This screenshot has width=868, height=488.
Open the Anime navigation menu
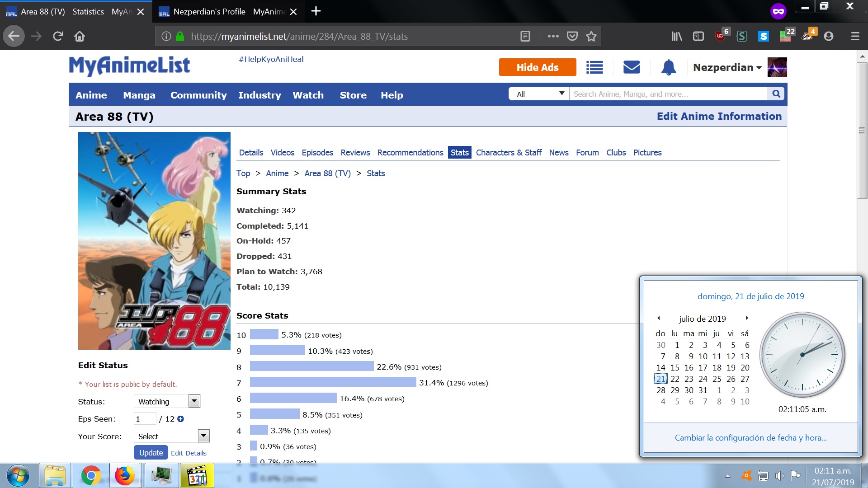click(x=91, y=95)
